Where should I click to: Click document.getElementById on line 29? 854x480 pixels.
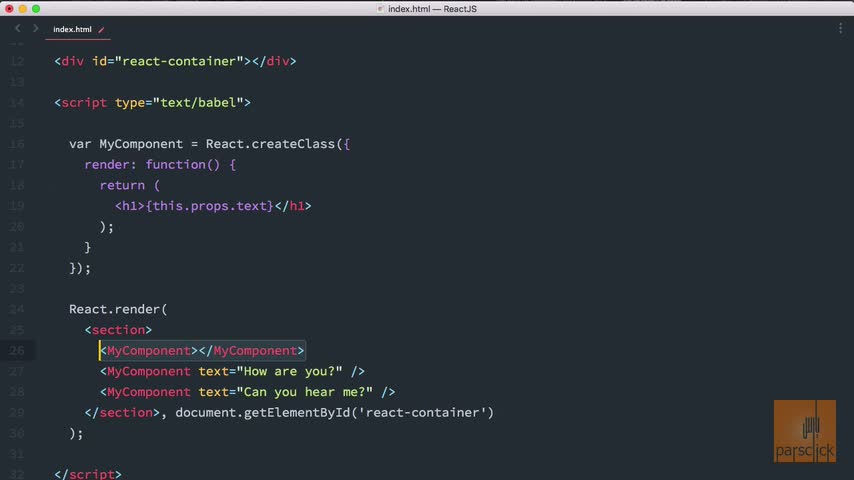click(263, 412)
